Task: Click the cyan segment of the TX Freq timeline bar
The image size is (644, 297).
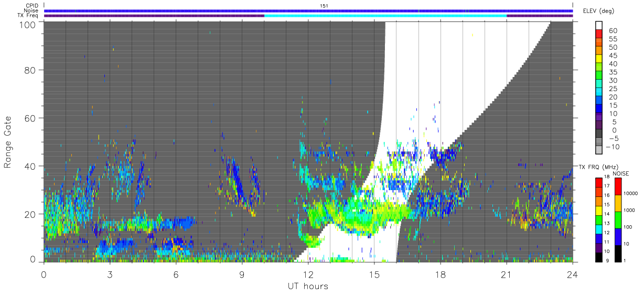Action: (x=385, y=16)
